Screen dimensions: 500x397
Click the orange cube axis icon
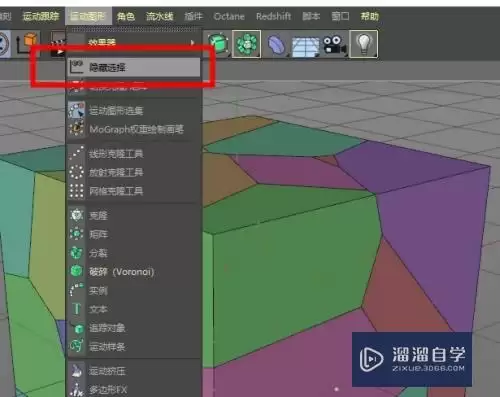tap(26, 44)
